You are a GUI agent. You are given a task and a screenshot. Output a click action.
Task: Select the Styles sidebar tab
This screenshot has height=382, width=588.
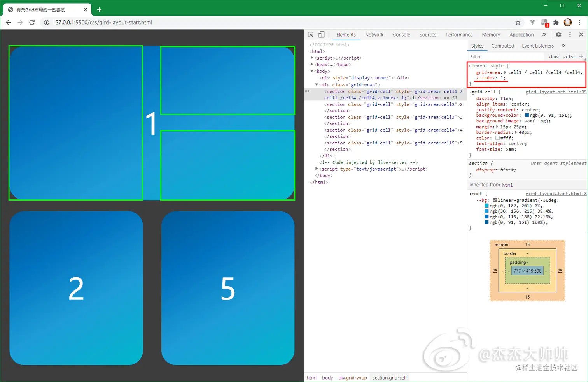pos(477,46)
